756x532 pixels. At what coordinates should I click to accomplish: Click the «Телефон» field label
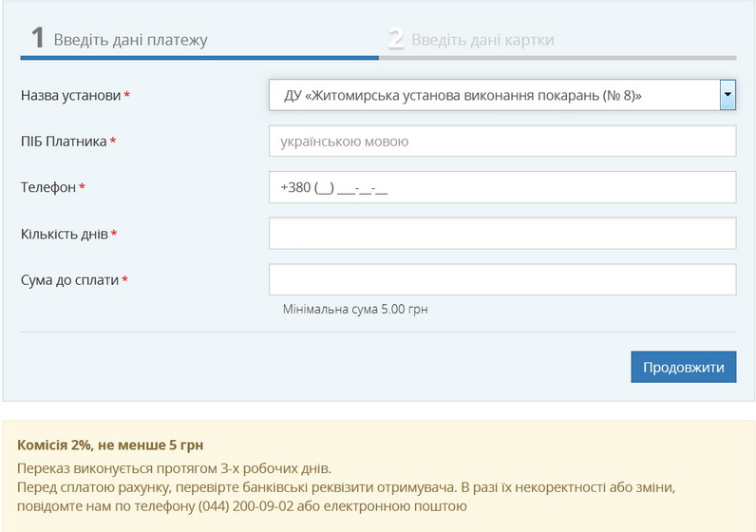coord(48,187)
